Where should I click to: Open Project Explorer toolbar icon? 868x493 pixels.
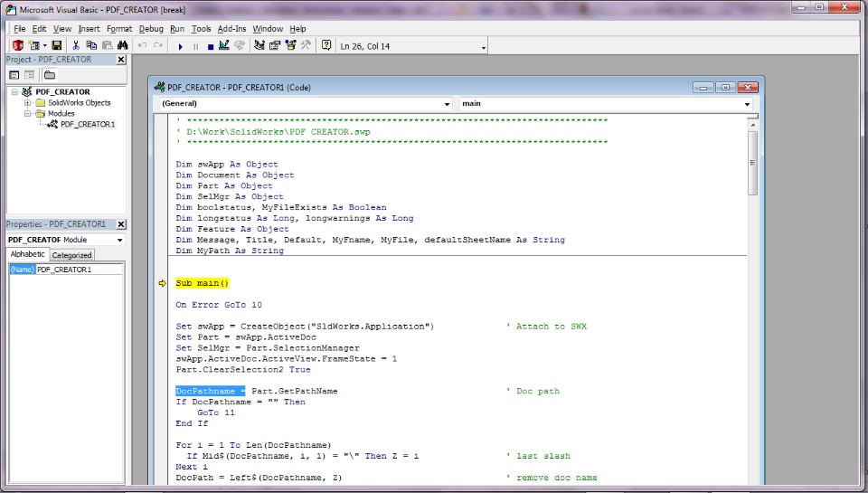[x=259, y=45]
